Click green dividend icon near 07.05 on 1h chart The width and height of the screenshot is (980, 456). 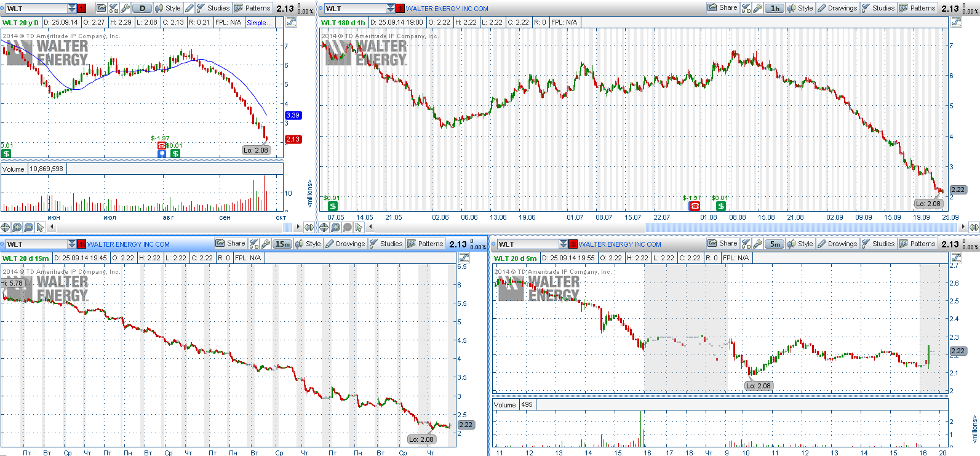click(333, 206)
